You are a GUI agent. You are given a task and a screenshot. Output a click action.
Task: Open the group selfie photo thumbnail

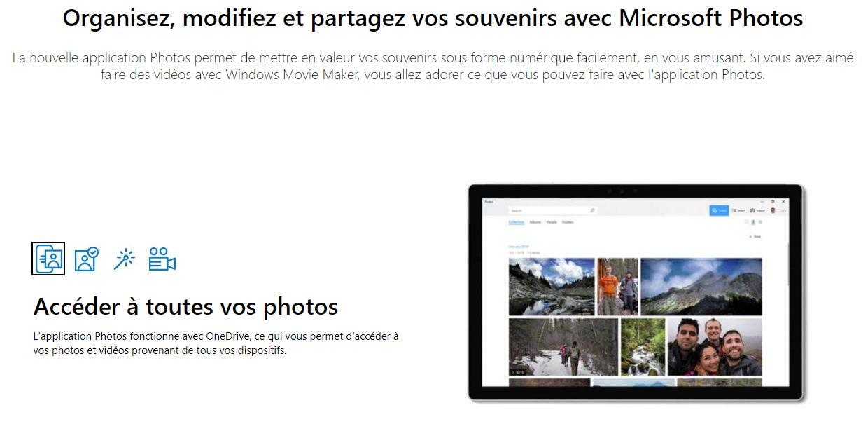pos(714,347)
